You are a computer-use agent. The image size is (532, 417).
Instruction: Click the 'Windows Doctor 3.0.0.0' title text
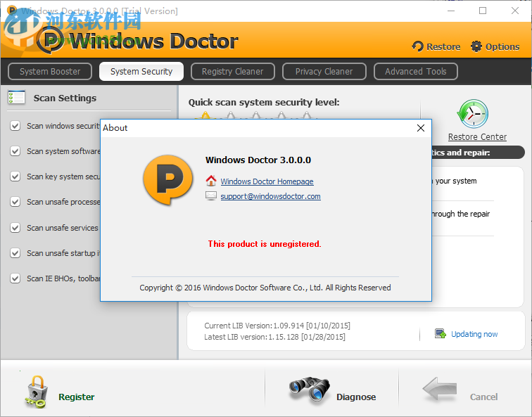(258, 160)
